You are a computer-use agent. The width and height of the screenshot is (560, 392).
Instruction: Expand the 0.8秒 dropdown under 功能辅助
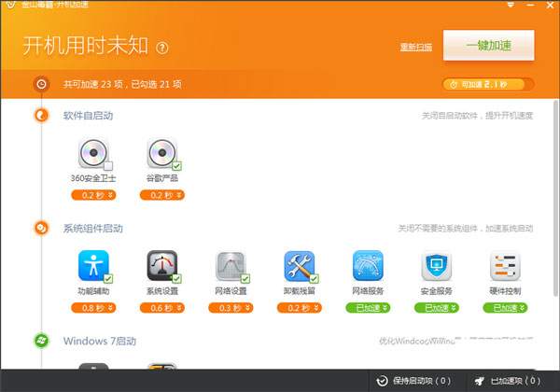[x=93, y=308]
